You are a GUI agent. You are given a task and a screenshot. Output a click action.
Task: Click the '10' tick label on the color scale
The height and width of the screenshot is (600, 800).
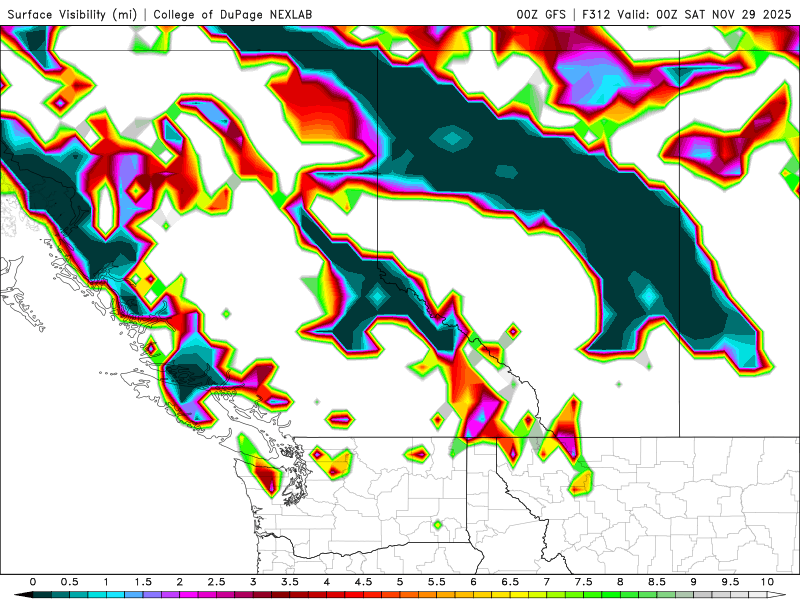coord(767,582)
